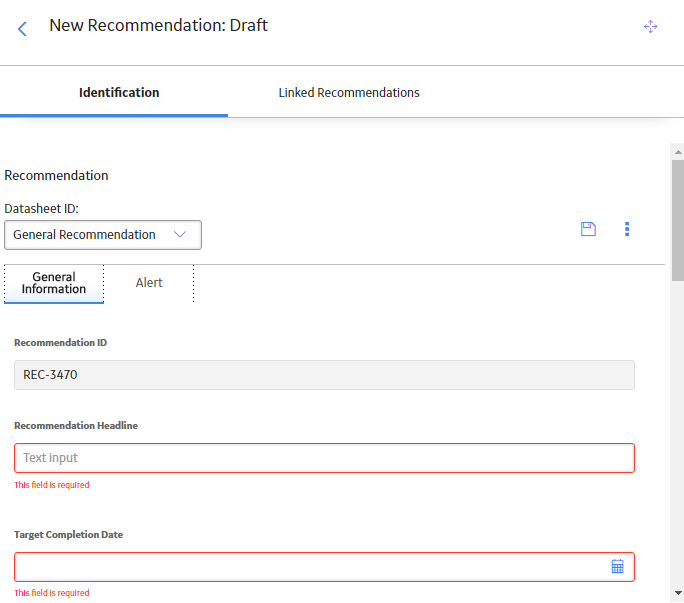
Task: Click the Recommendation Headline label
Action: click(x=76, y=425)
